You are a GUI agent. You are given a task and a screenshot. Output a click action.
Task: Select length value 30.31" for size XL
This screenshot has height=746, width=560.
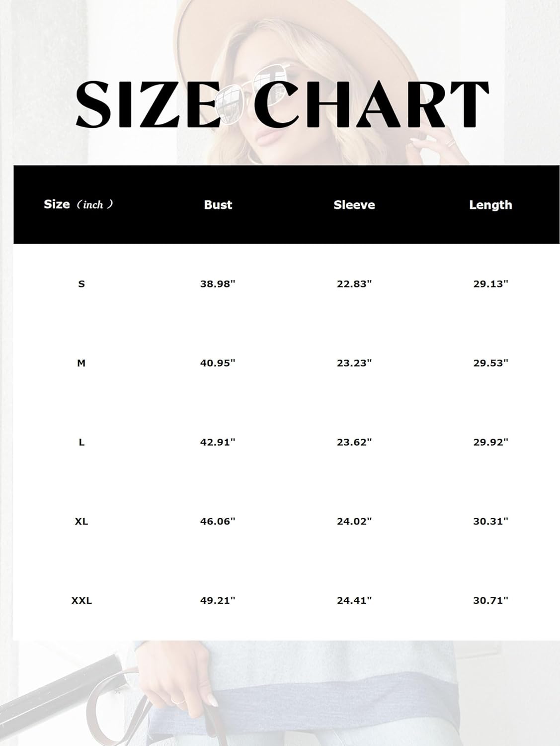pyautogui.click(x=491, y=521)
